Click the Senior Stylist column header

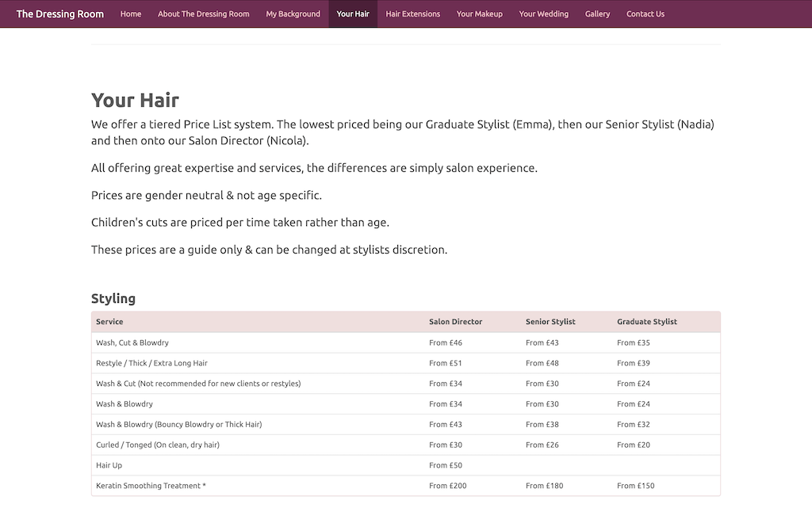point(550,322)
